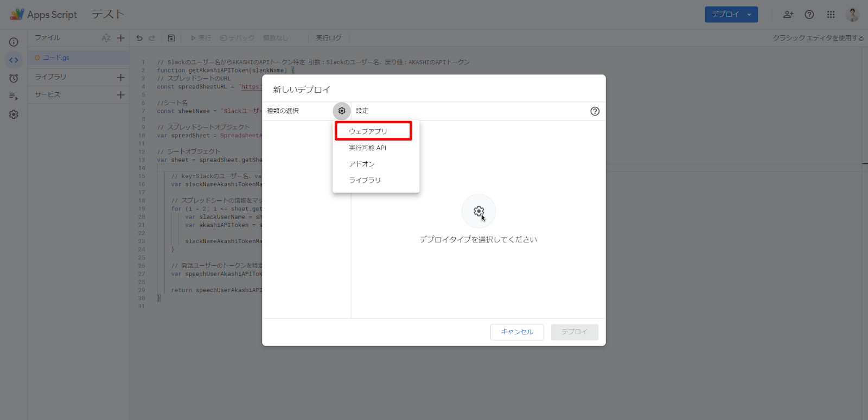
Task: Open the blue デプロイ dropdown in header
Action: point(731,15)
